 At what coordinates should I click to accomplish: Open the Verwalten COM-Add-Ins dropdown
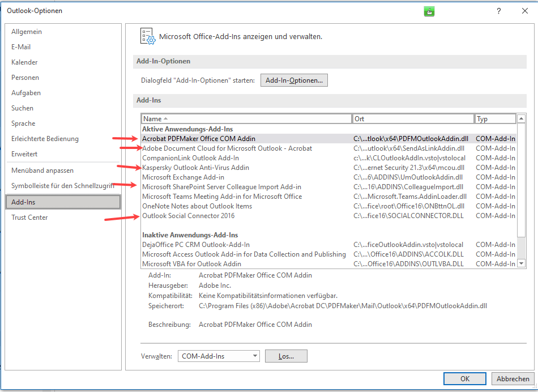tap(219, 356)
